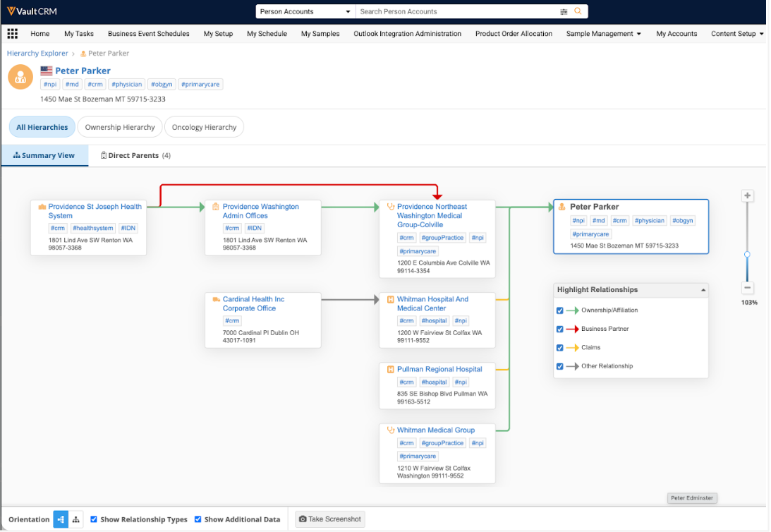Select the Oncology Hierarchy filter
Screen dimensions: 771x532
pyautogui.click(x=204, y=127)
